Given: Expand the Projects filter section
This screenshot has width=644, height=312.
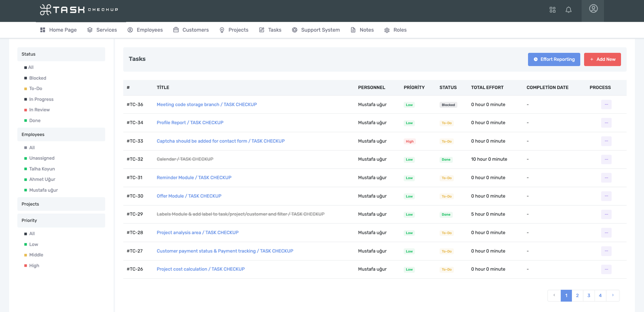Looking at the screenshot, I should [61, 204].
